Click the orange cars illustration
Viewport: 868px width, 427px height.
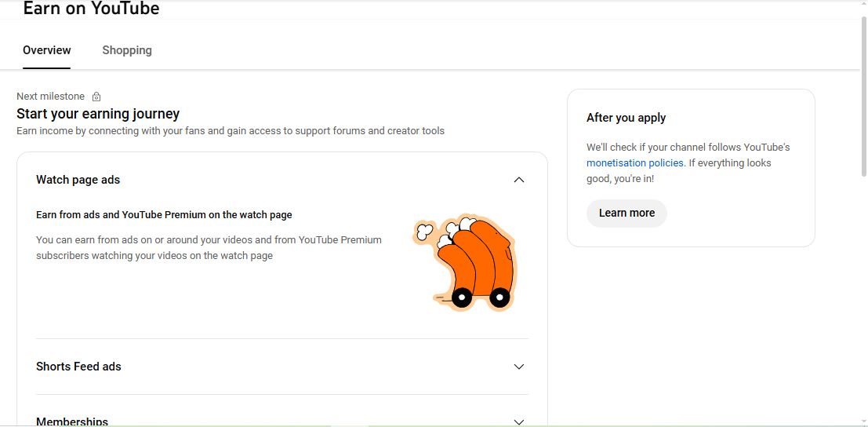[x=467, y=263]
